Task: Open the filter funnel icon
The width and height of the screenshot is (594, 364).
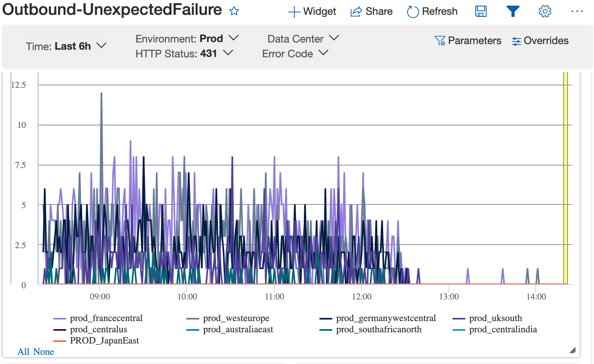Action: point(513,11)
